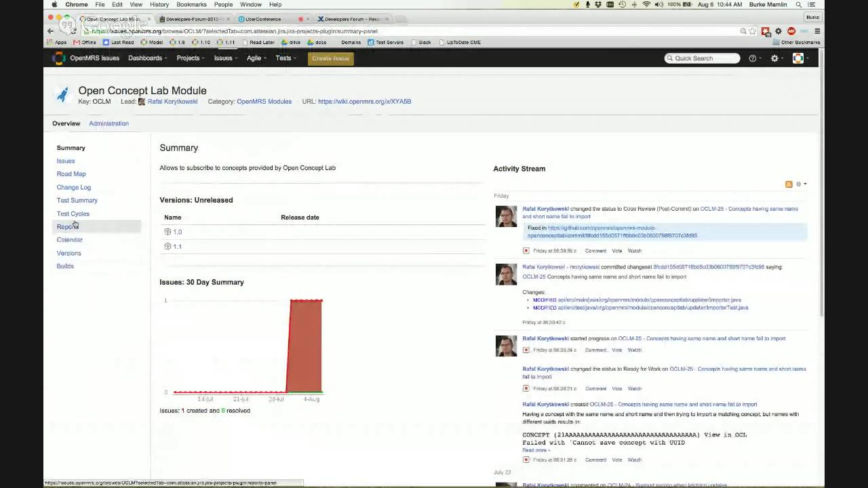Click the Burke profile button in Chrome
Screen dimensions: 868x488
pos(812,18)
